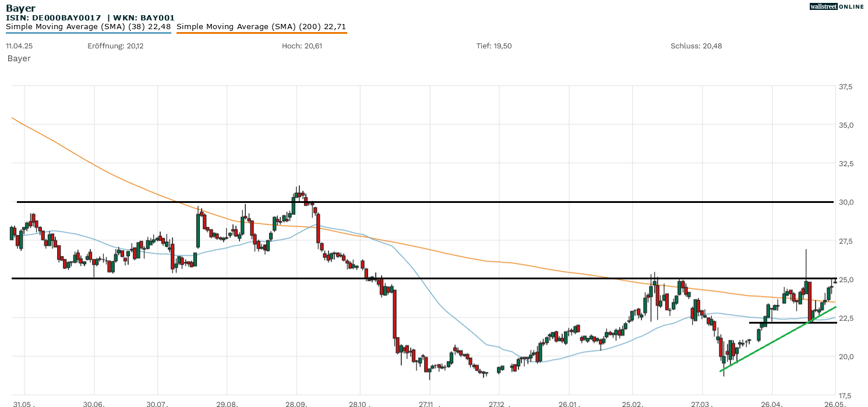Toggle the SMA (38) legend entry
868x407 pixels.
pyautogui.click(x=88, y=26)
